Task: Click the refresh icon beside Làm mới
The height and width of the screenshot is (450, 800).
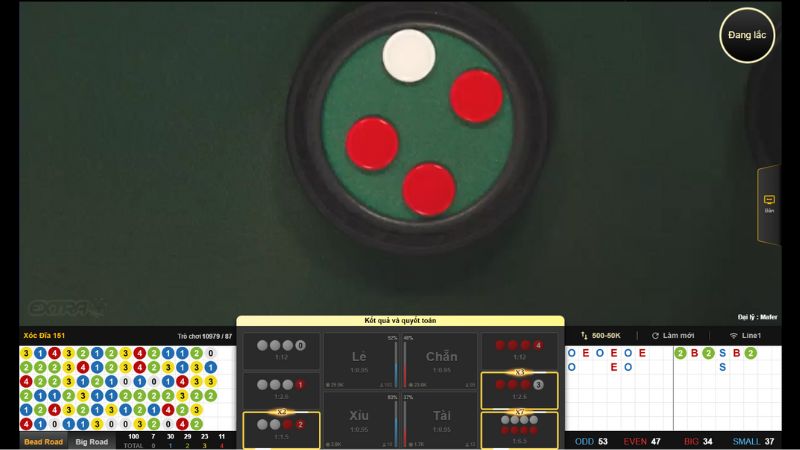Action: click(655, 335)
